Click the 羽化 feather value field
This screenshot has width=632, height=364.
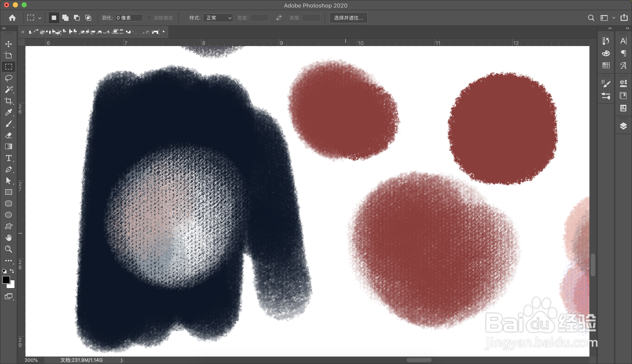[129, 18]
